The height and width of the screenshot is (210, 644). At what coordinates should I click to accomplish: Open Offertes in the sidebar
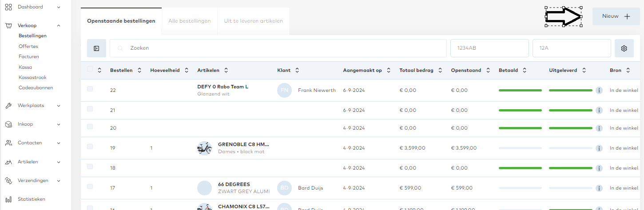tap(28, 46)
